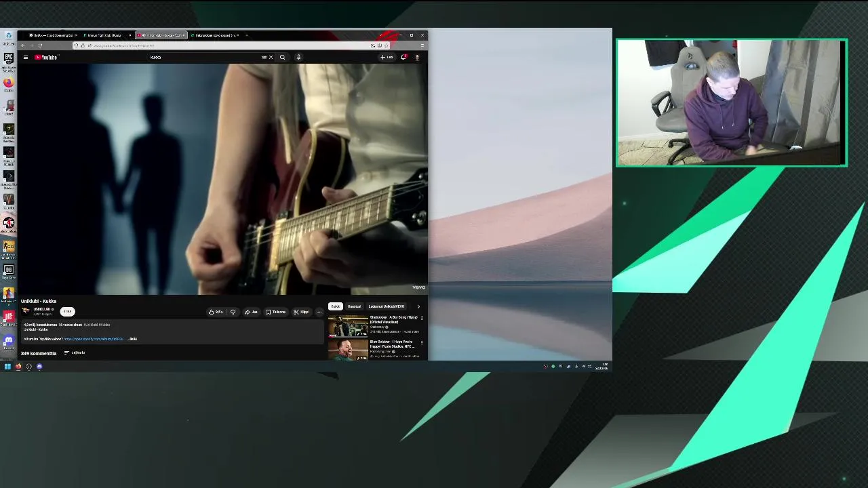Screen dimensions: 868x488
Task: Select the Kaikki filter chip
Action: pyautogui.click(x=335, y=306)
